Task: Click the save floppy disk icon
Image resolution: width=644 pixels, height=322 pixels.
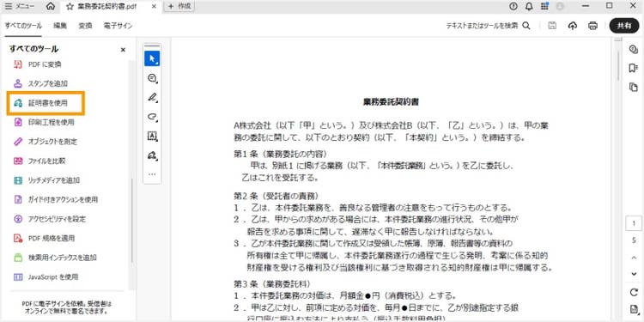Action: pos(552,26)
